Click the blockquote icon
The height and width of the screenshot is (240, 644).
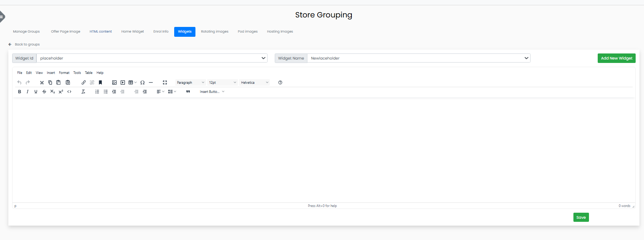(188, 92)
